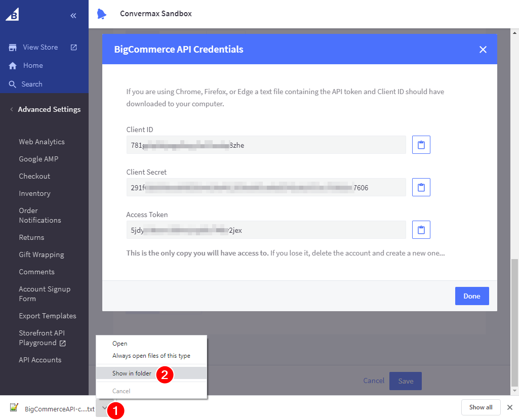Go back from Advanced Settings chevron
Viewport: 519px width, 420px height.
click(x=12, y=109)
